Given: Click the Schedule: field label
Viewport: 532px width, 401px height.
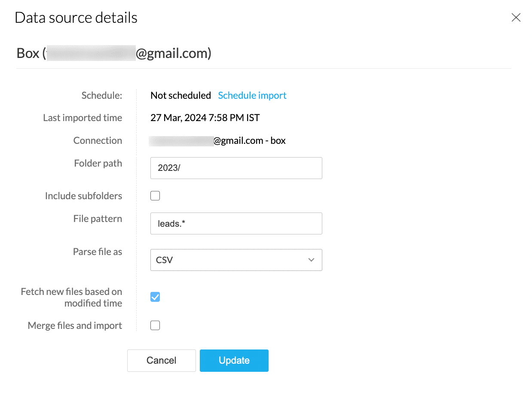Looking at the screenshot, I should coord(102,95).
